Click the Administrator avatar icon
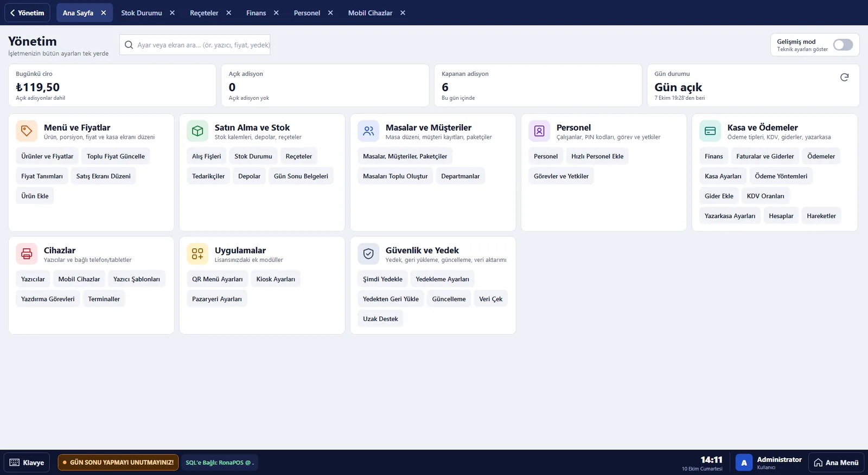The width and height of the screenshot is (868, 475). (744, 463)
